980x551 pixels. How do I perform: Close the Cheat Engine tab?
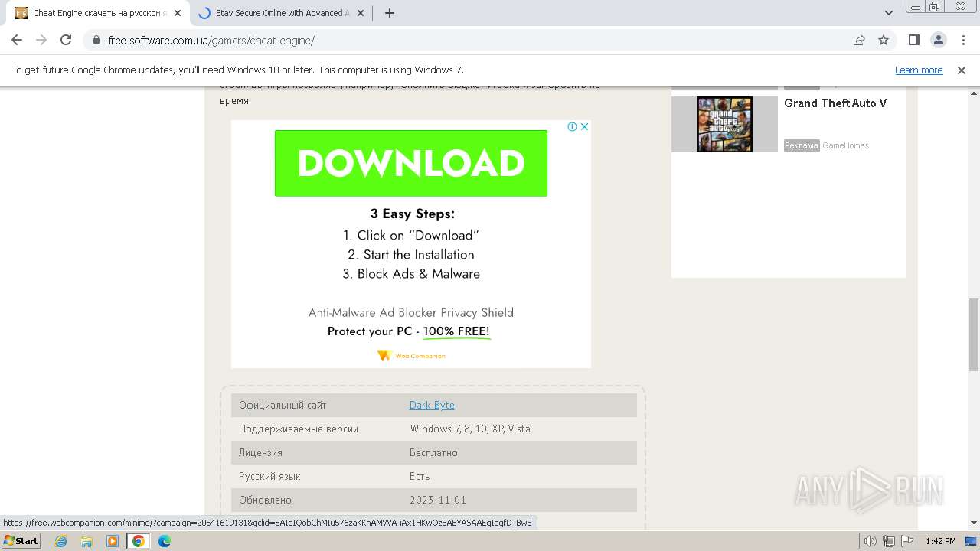click(177, 13)
